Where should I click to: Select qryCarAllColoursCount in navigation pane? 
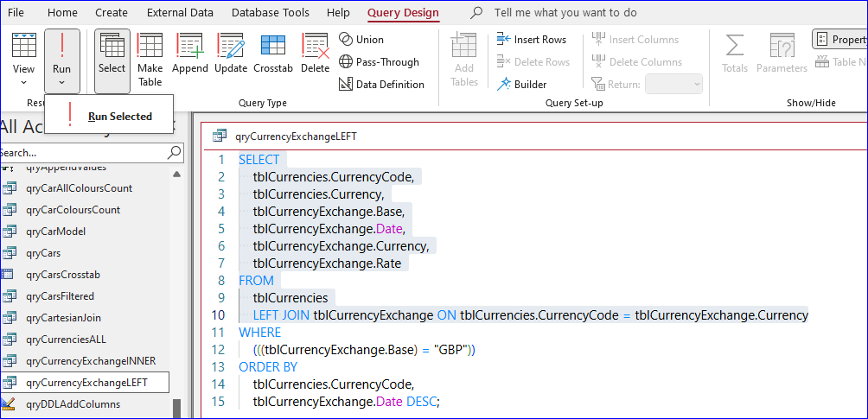pyautogui.click(x=80, y=188)
